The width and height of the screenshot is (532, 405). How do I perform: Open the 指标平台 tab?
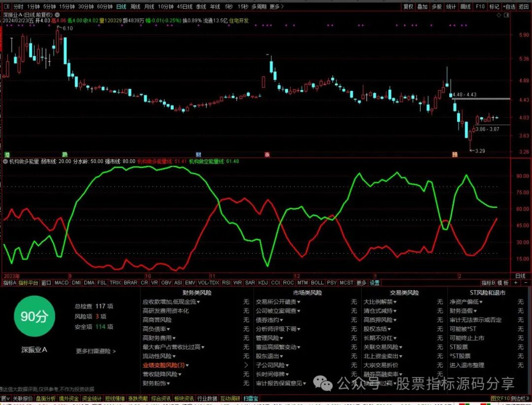[28, 283]
